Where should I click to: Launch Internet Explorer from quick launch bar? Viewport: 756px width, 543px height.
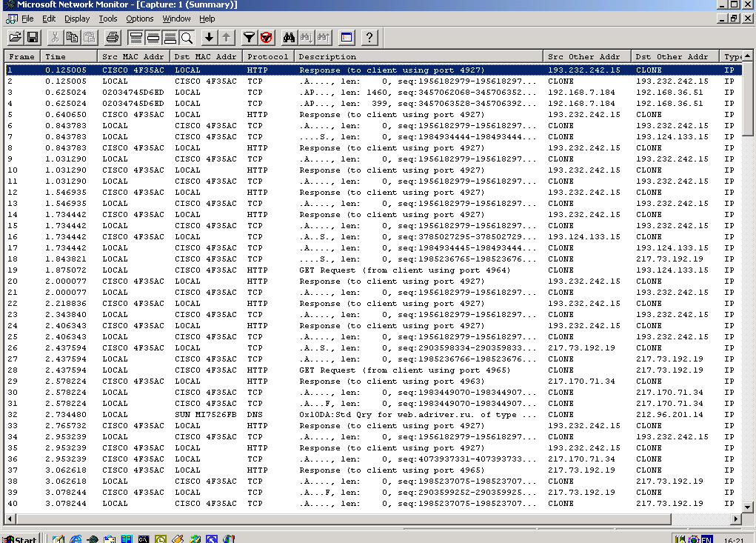pyautogui.click(x=76, y=539)
